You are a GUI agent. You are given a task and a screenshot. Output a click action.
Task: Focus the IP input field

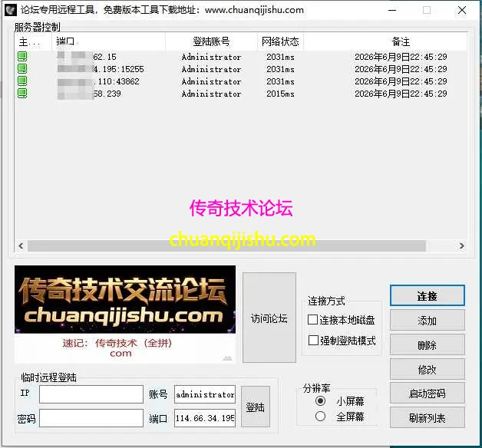click(91, 394)
